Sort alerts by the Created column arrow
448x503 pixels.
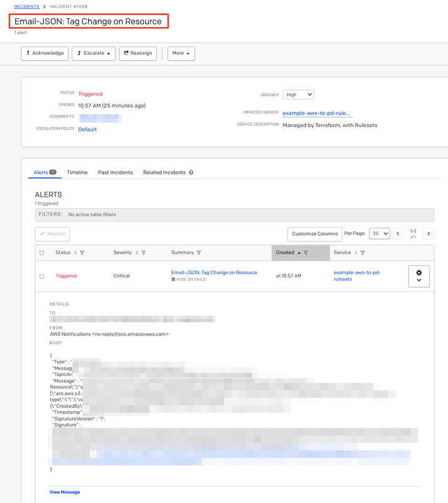299,253
